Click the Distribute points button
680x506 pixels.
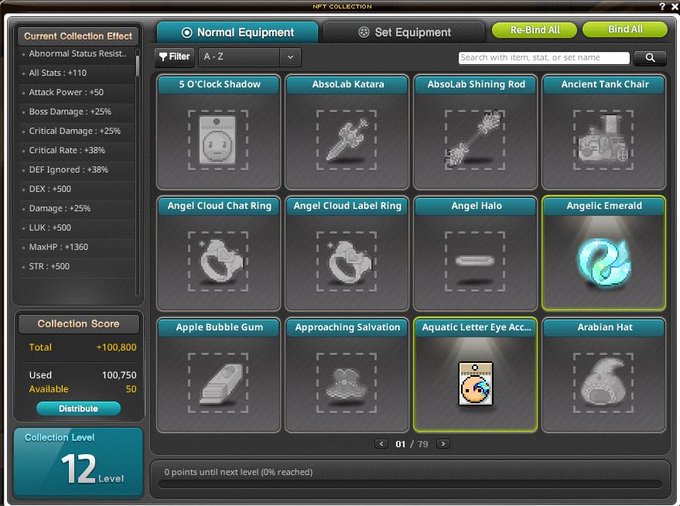click(x=78, y=408)
